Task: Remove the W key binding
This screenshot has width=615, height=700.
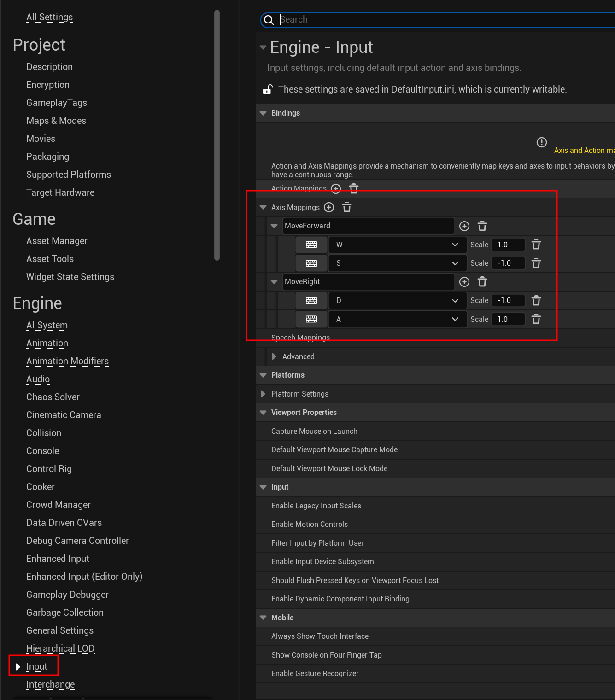Action: [536, 245]
